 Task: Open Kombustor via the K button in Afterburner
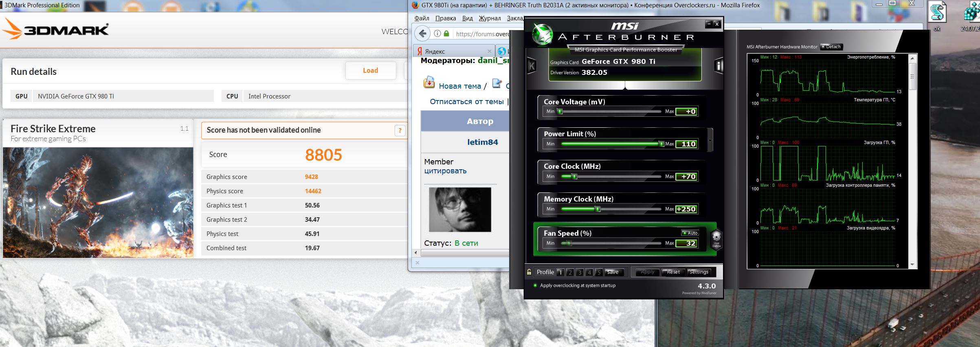(x=532, y=66)
